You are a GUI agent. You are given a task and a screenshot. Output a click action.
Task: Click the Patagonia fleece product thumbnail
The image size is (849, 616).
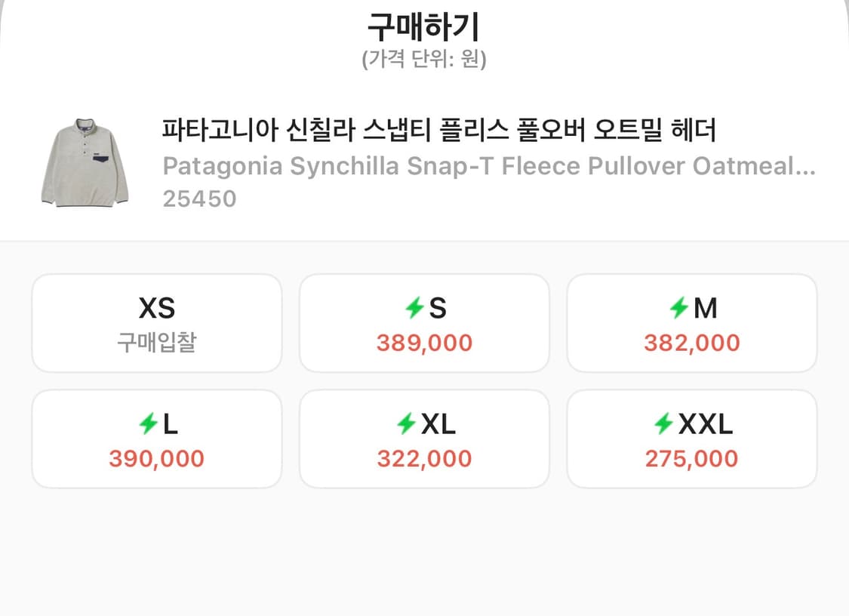click(x=85, y=163)
